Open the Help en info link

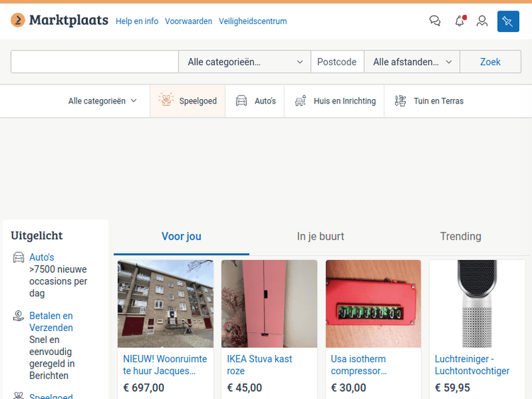(x=137, y=21)
